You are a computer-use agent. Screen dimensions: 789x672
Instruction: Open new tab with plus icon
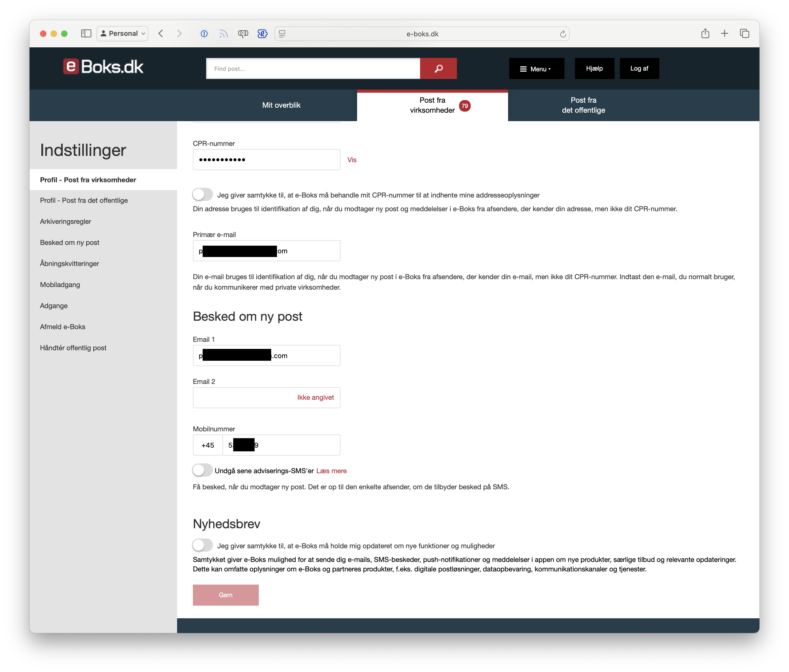point(724,33)
